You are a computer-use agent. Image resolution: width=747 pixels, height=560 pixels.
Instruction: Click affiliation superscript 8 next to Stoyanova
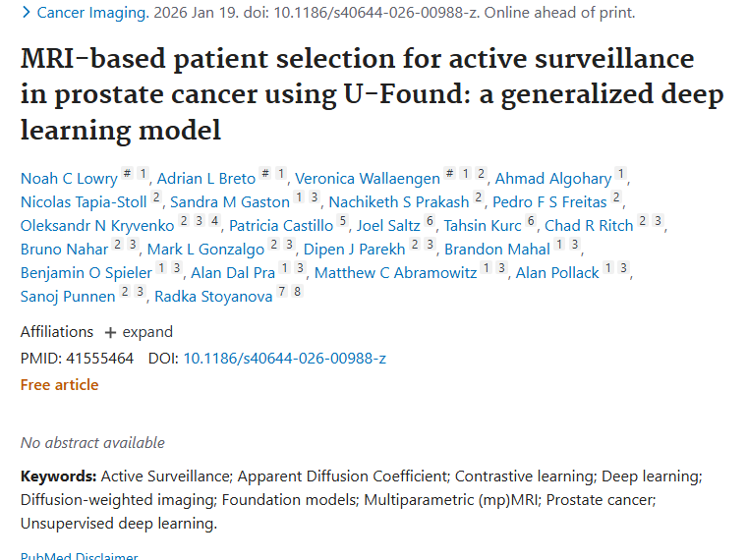tap(297, 294)
